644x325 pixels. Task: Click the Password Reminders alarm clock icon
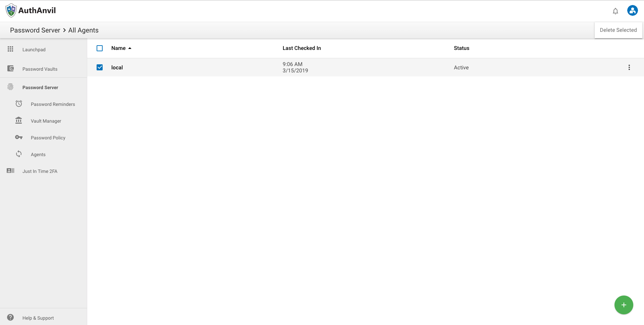point(19,104)
